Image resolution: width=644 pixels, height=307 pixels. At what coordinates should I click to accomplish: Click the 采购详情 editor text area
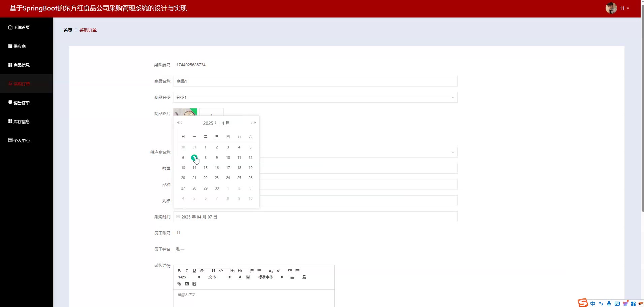tap(254, 298)
